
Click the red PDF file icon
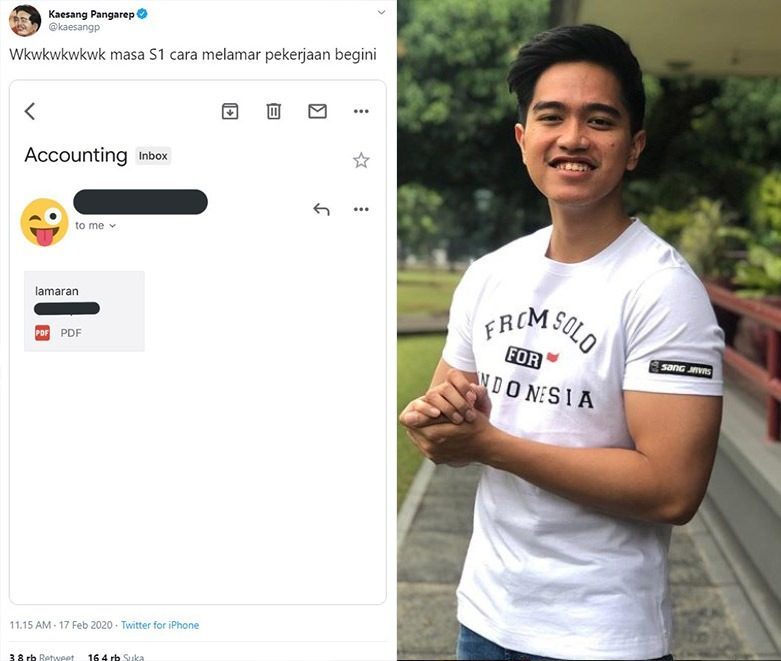[x=42, y=333]
